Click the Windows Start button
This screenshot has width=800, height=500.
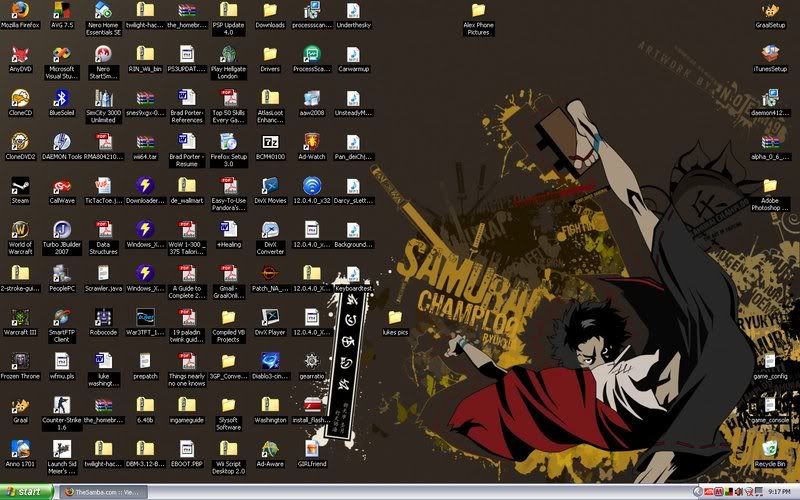[x=26, y=492]
